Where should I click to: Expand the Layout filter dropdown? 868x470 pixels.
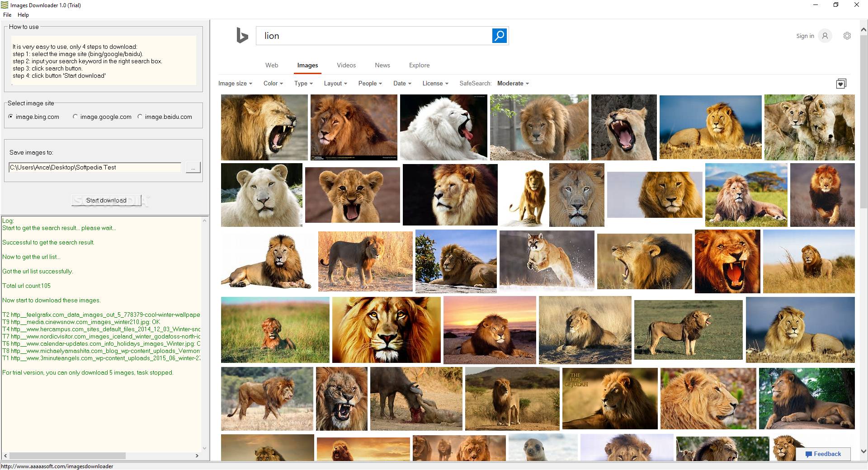tap(335, 84)
